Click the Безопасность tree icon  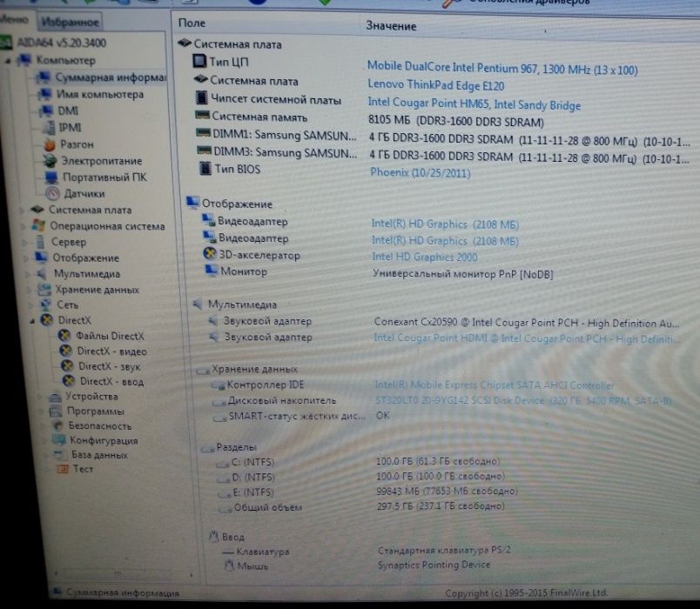click(57, 426)
